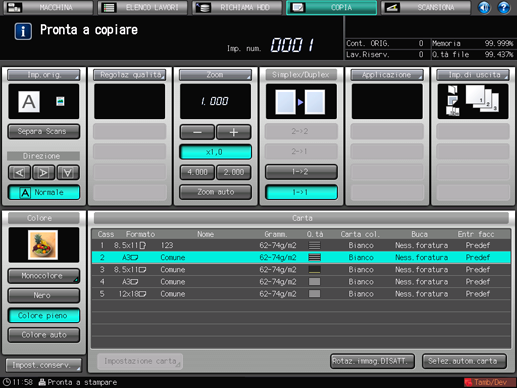Select 1->1 simplex mode
The width and height of the screenshot is (517, 388).
[301, 192]
